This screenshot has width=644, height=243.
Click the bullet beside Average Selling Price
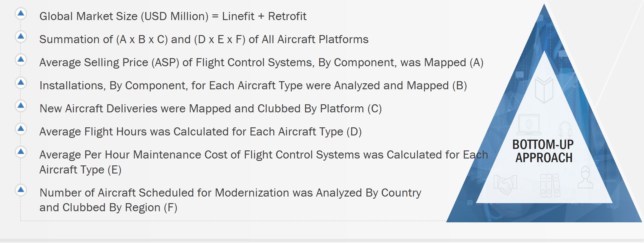click(21, 60)
